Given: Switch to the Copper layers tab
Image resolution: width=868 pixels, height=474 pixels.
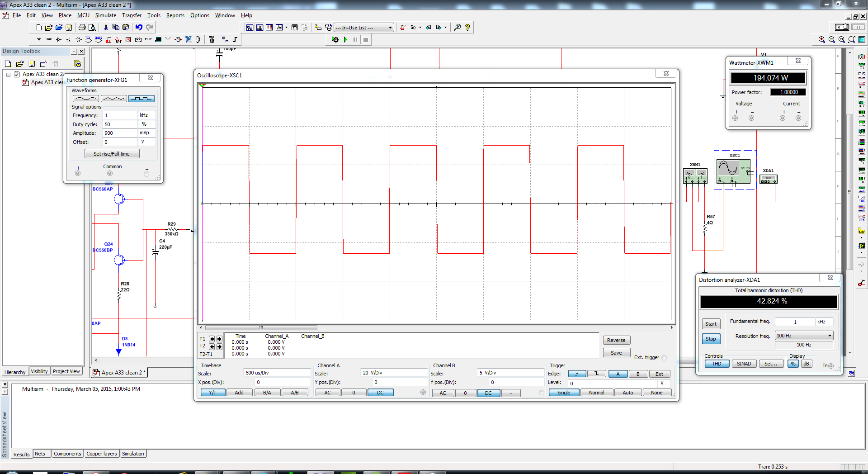Looking at the screenshot, I should [x=102, y=454].
